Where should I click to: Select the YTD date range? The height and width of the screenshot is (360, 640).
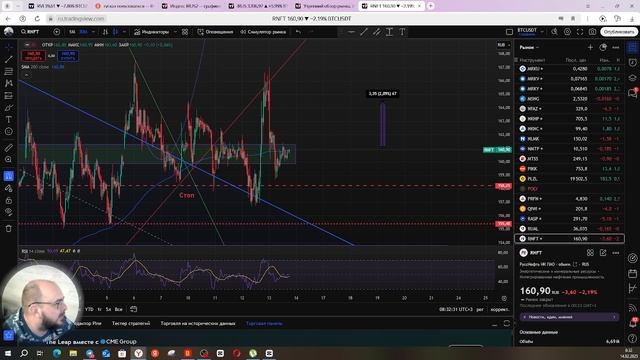coord(89,309)
